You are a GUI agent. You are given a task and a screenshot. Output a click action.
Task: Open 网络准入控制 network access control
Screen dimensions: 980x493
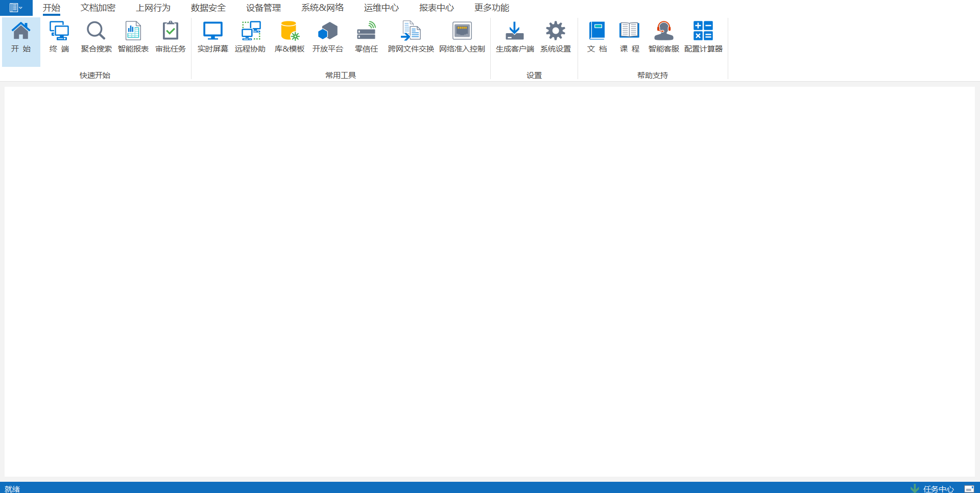point(462,32)
